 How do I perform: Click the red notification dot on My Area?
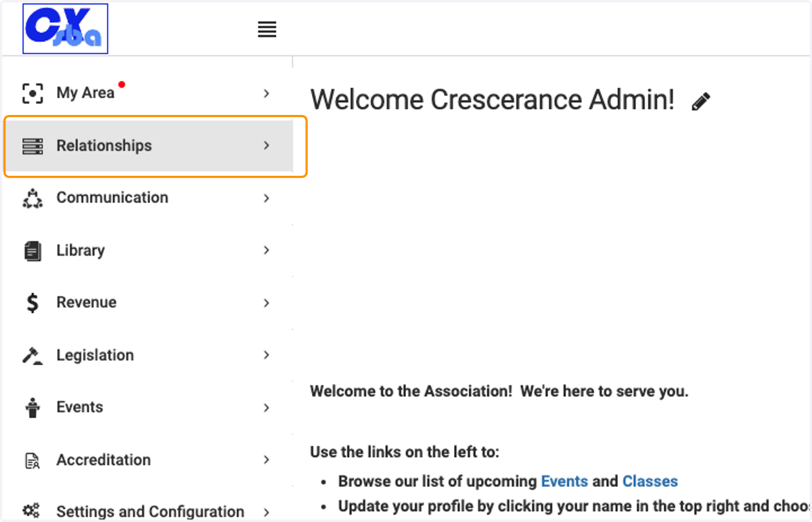coord(122,85)
